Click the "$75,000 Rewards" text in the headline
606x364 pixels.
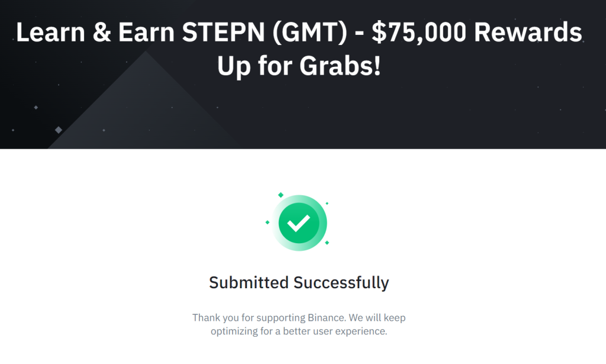(476, 33)
